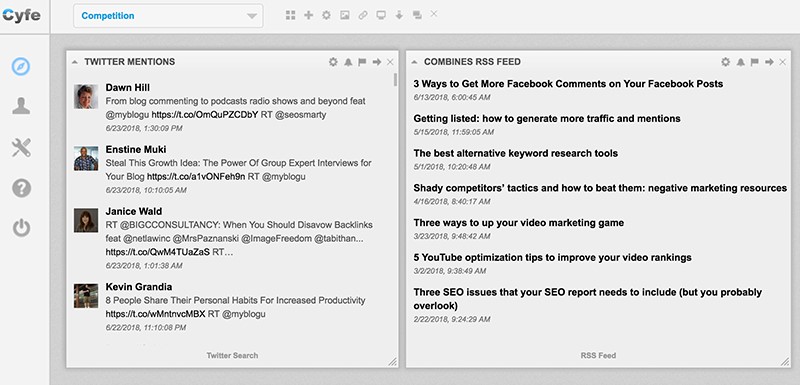Collapse the Combines RSS Feed widget
Screen dimensions: 800x385
414,62
